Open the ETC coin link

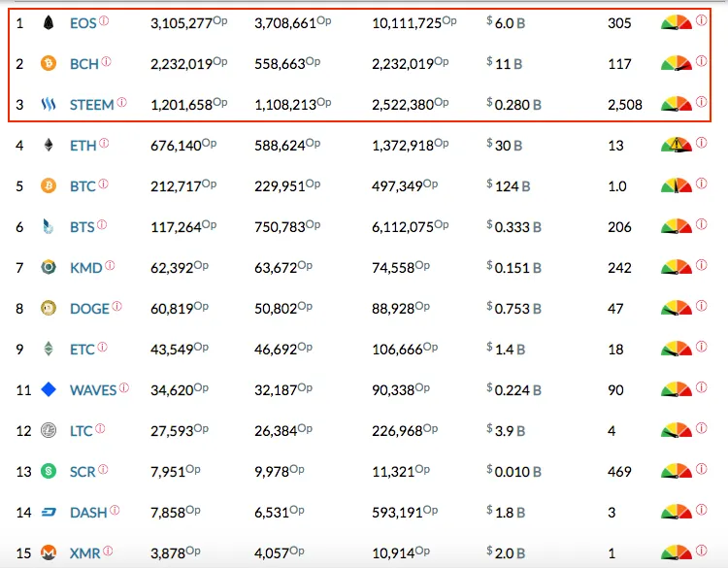coord(83,350)
